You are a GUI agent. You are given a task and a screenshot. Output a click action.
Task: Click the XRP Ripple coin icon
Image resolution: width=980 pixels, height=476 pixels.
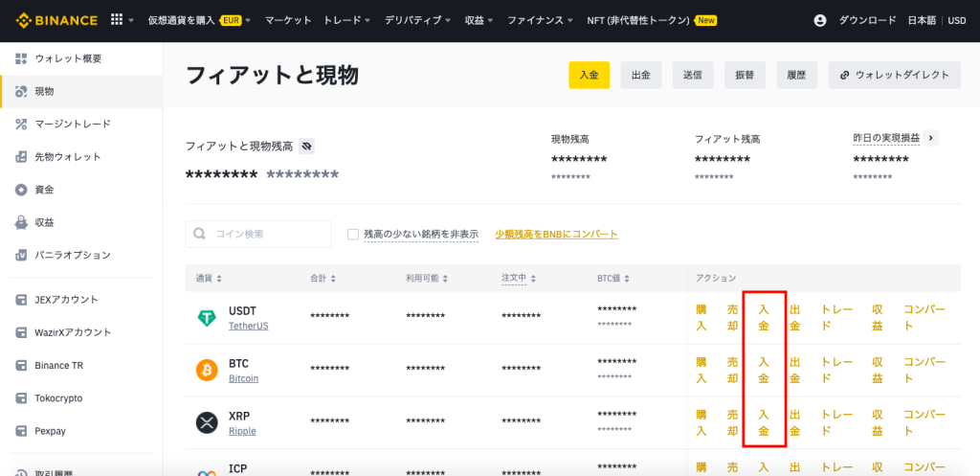pos(207,422)
